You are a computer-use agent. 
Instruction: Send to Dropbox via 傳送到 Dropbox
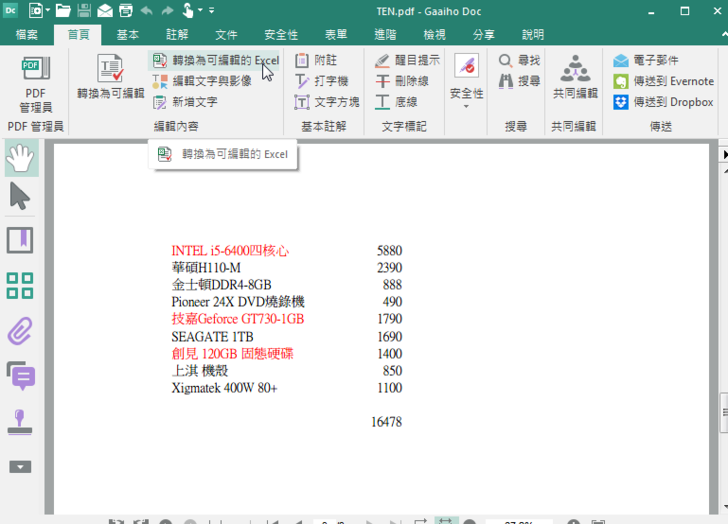click(663, 102)
